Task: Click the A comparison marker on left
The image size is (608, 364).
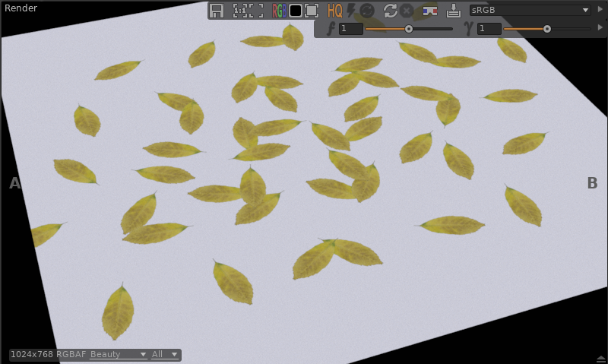Action: (14, 183)
